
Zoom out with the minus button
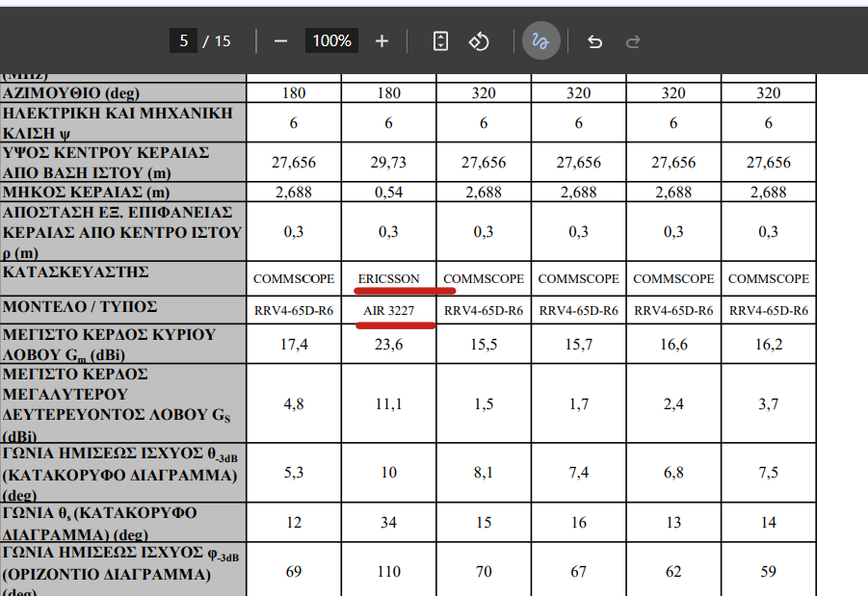(x=280, y=41)
